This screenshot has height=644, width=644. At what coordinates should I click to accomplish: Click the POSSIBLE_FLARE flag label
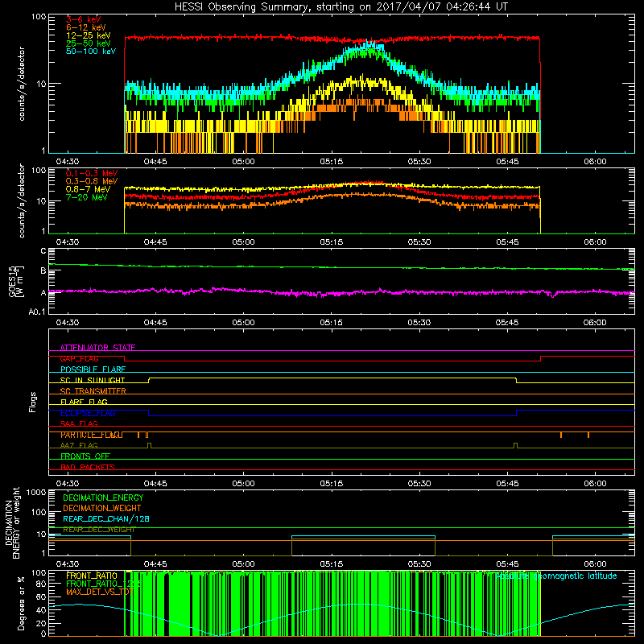click(93, 369)
